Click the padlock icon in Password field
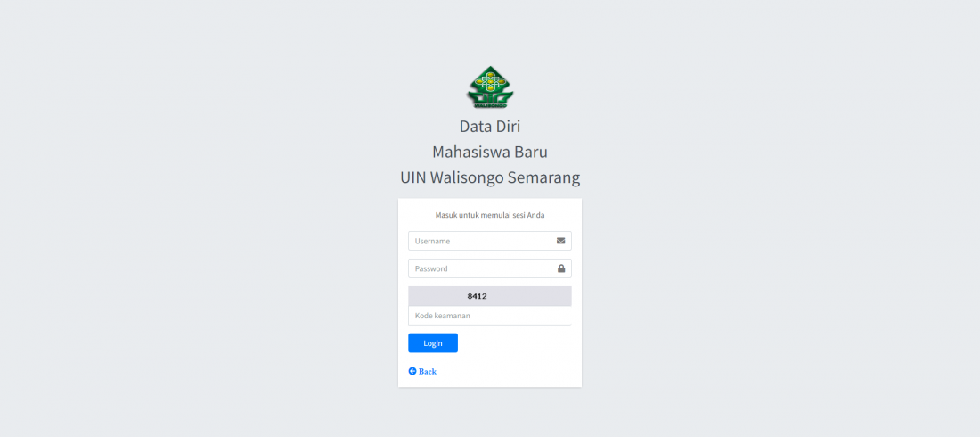Image resolution: width=980 pixels, height=437 pixels. tap(561, 268)
